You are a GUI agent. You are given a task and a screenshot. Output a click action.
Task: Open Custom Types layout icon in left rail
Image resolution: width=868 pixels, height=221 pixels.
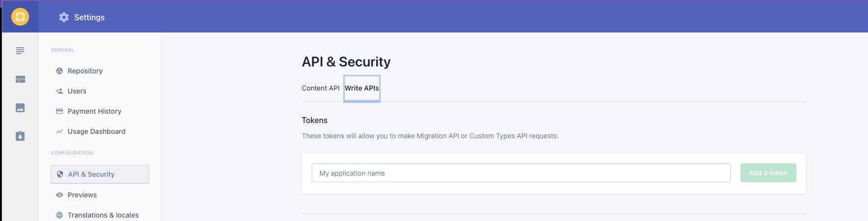(20, 79)
